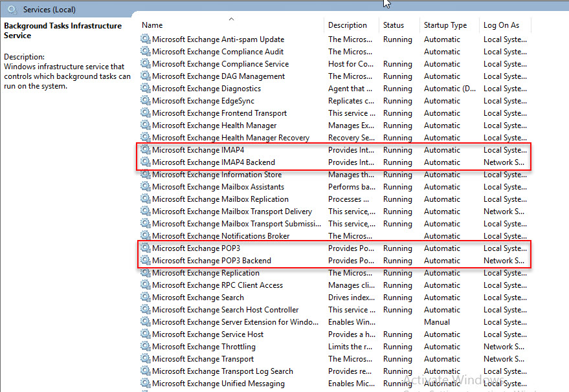569x392 pixels.
Task: Click the Services (Local) magnifier icon in header
Action: (12, 10)
